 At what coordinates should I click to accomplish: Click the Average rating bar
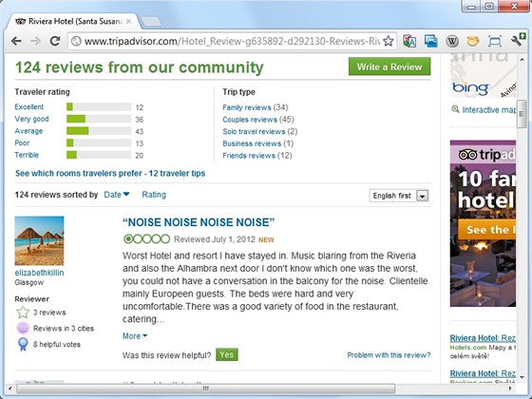(99, 131)
